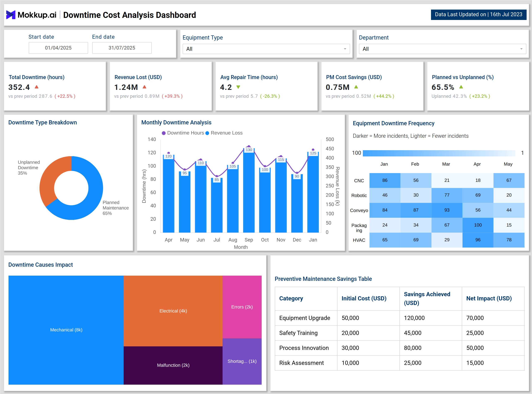
Task: Click the 15,000 net impact cell
Action: [x=493, y=363]
